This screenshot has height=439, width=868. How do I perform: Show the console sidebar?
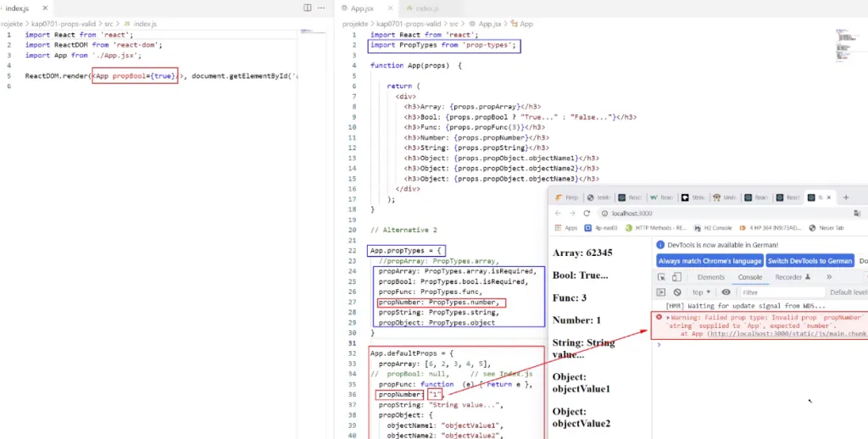pos(661,292)
